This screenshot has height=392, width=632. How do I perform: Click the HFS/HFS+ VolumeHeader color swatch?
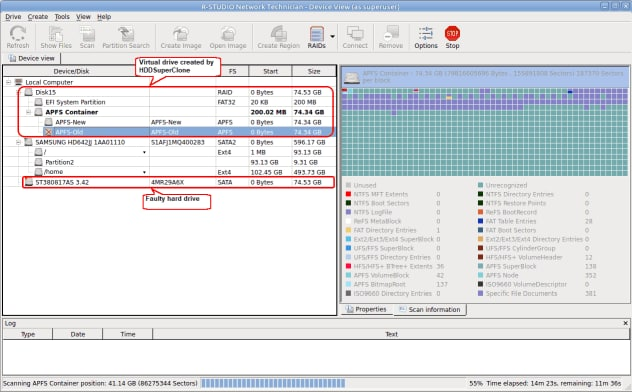point(480,257)
